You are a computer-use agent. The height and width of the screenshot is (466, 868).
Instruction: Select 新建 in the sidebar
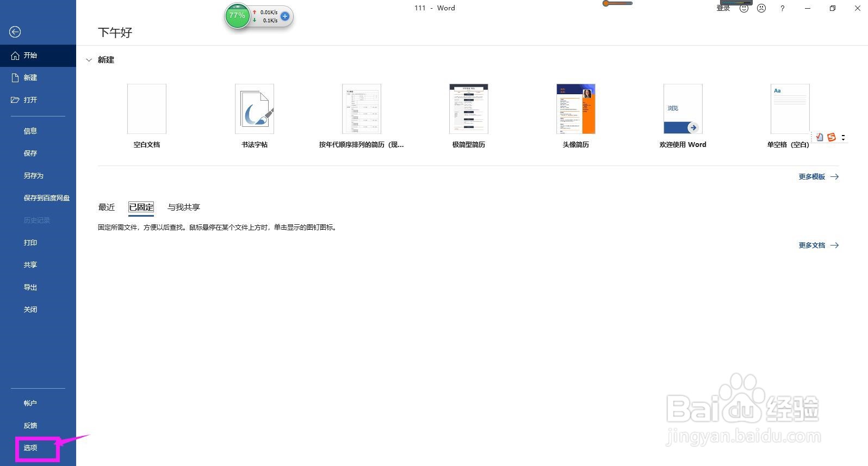click(x=38, y=78)
